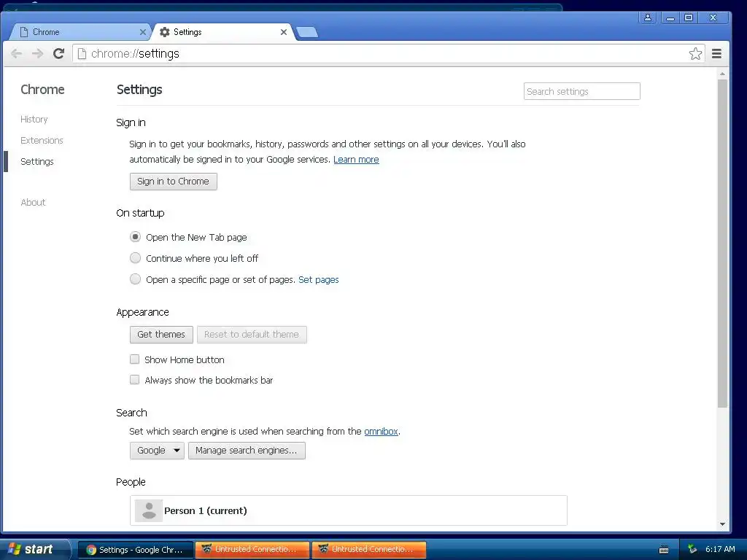Close the Chrome tab
This screenshot has height=560, width=747.
pyautogui.click(x=142, y=32)
